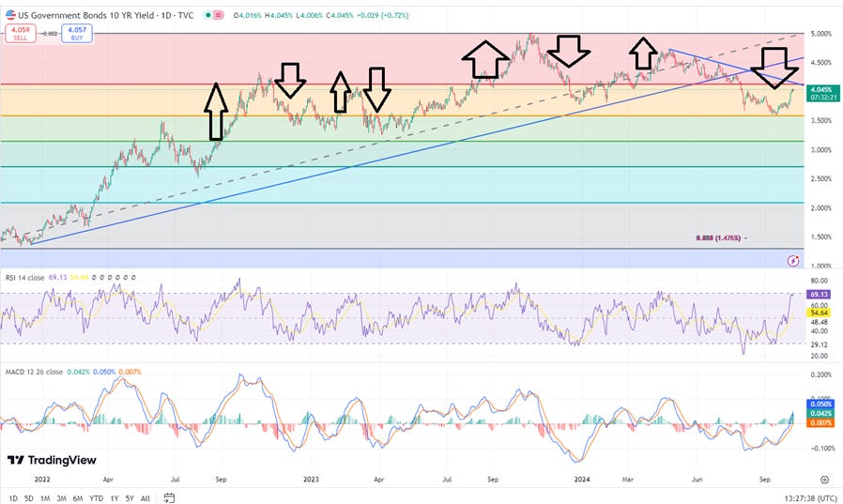843x504 pixels.
Task: Select the 6M time range
Action: [x=78, y=498]
